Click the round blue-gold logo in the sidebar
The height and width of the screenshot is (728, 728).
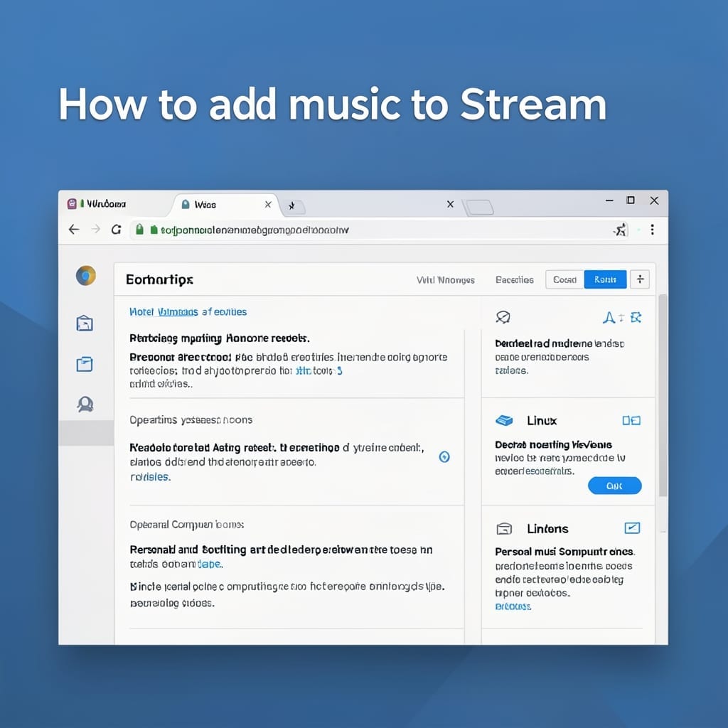86,276
